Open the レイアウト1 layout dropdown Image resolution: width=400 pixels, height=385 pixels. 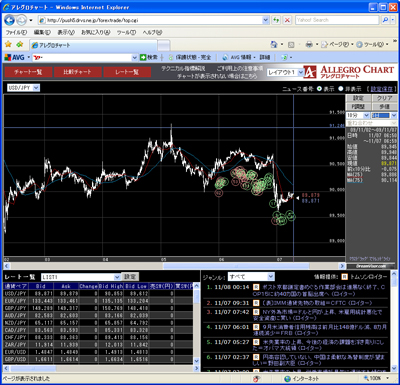pyautogui.click(x=285, y=72)
